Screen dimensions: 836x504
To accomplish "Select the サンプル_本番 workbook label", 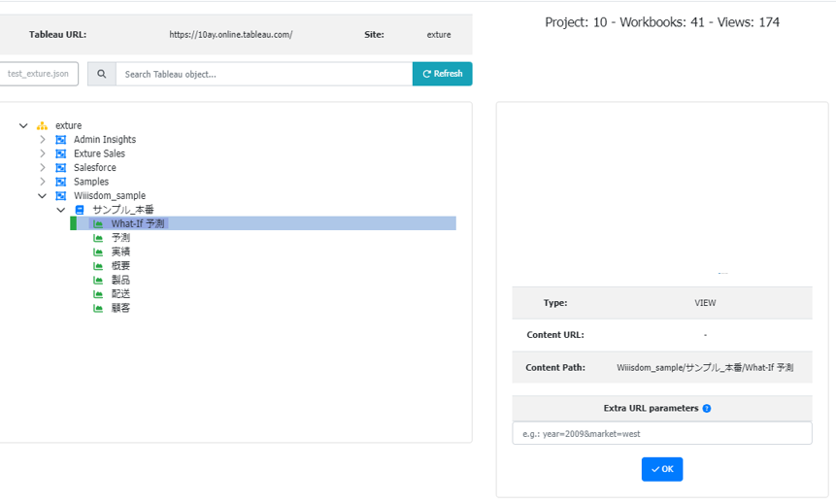I will [122, 210].
